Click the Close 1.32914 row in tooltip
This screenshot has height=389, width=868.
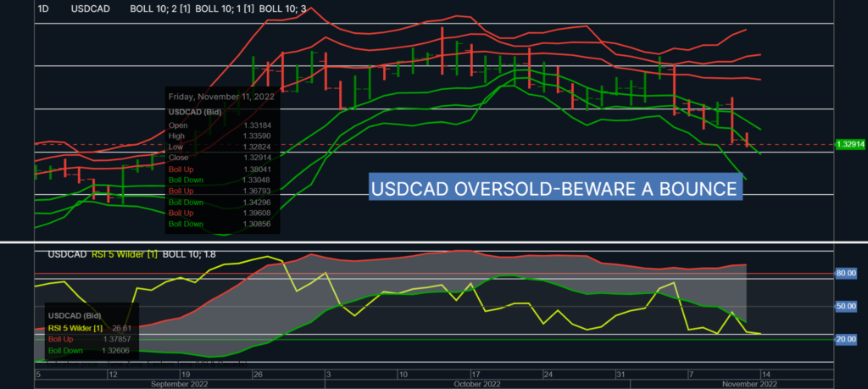pyautogui.click(x=221, y=158)
